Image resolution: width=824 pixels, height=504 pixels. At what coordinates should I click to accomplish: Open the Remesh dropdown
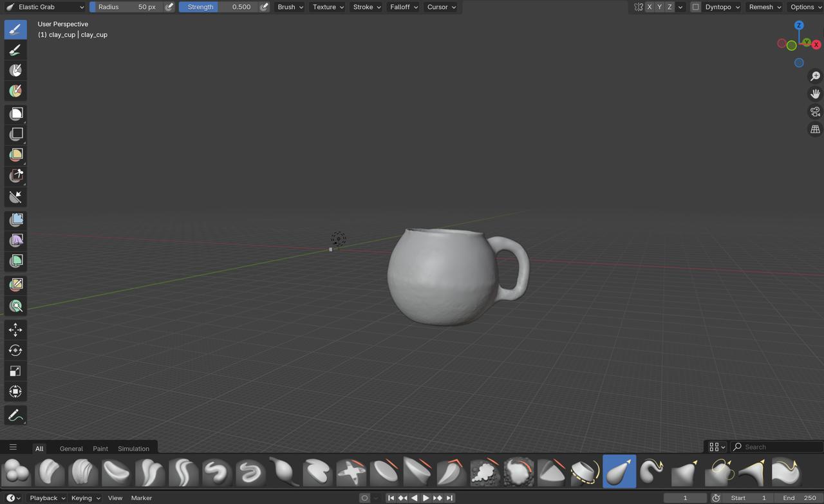[764, 7]
